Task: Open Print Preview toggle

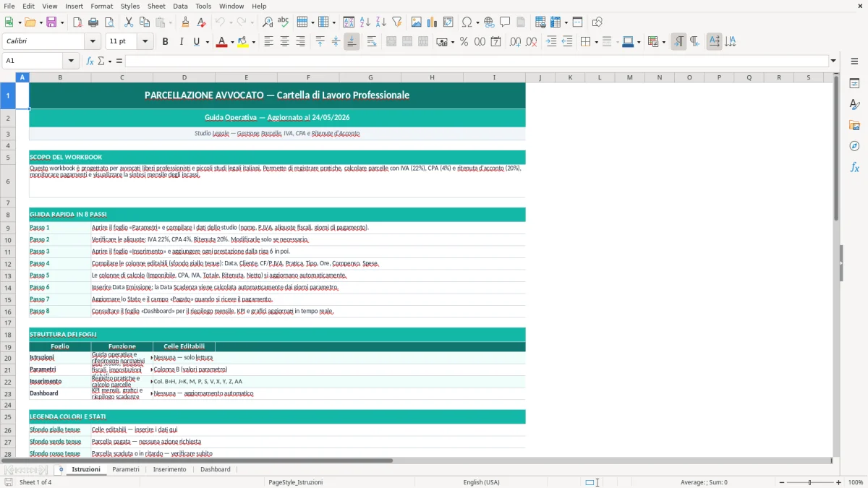Action: tap(108, 22)
